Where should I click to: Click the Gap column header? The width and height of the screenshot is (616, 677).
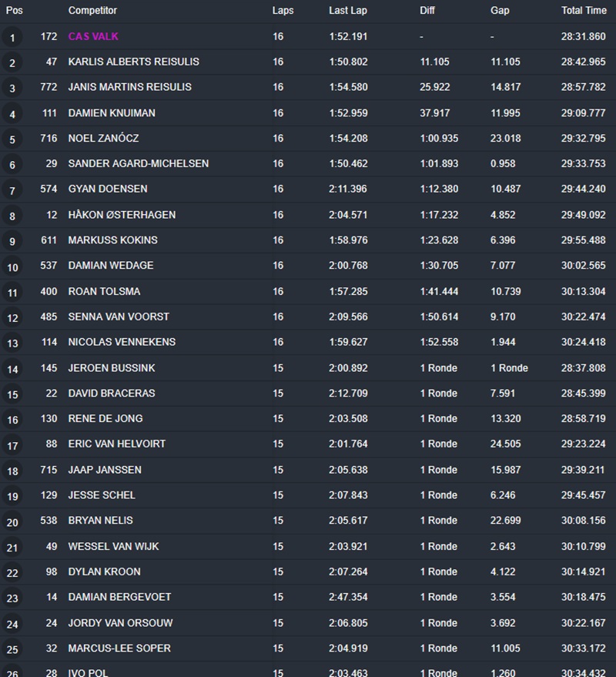tap(499, 11)
